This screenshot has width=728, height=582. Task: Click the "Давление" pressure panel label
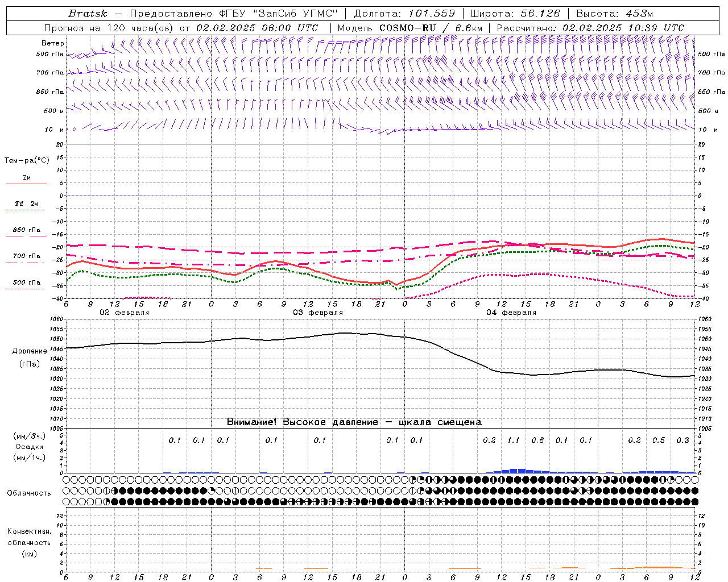coord(30,351)
